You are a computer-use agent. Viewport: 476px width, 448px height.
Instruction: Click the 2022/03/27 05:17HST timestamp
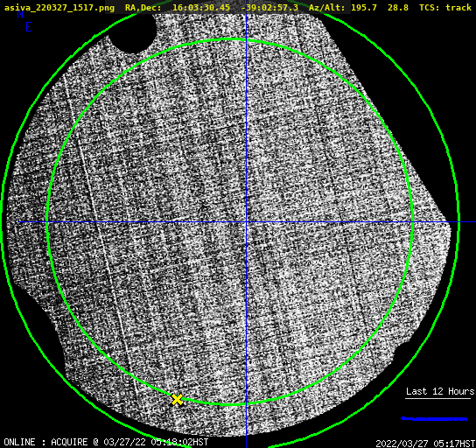click(x=425, y=444)
